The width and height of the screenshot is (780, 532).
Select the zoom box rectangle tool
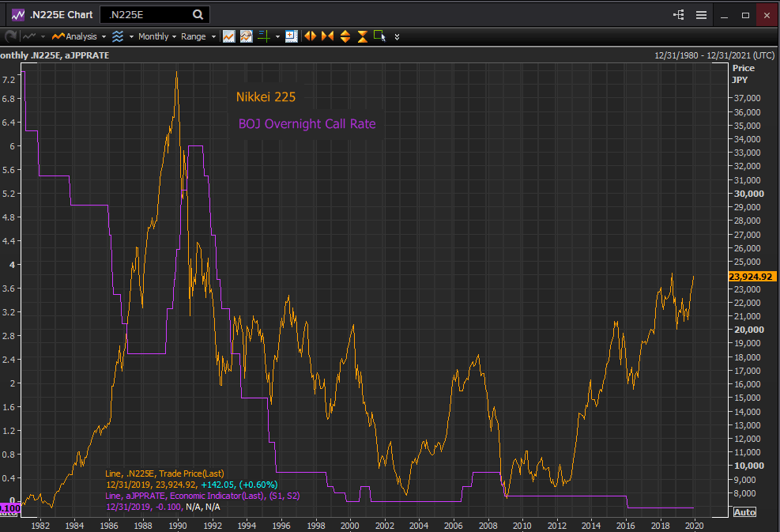pos(379,36)
